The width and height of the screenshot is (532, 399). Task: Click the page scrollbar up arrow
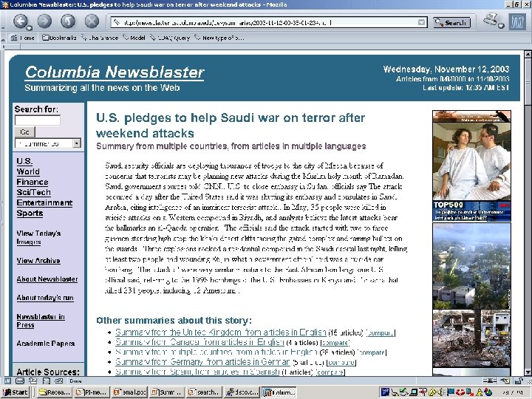point(528,54)
